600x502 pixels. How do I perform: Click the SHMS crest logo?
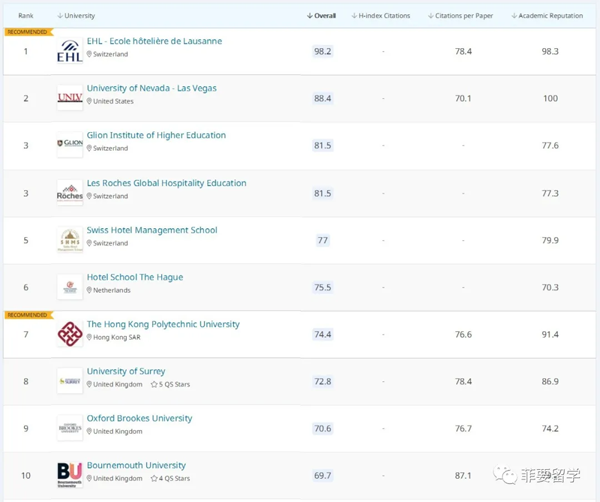coord(70,240)
